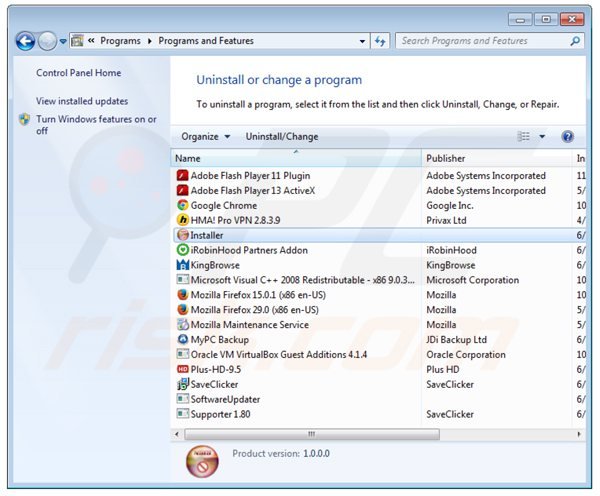Image resolution: width=600 pixels, height=496 pixels.
Task: Click the Mozilla Firefox 15.0.1 icon
Action: point(182,295)
